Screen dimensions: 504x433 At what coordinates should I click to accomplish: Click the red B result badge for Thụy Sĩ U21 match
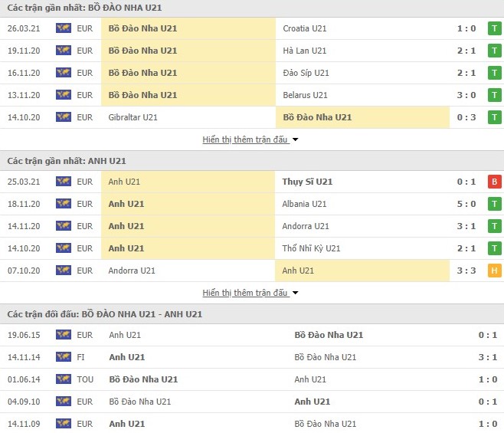point(495,182)
